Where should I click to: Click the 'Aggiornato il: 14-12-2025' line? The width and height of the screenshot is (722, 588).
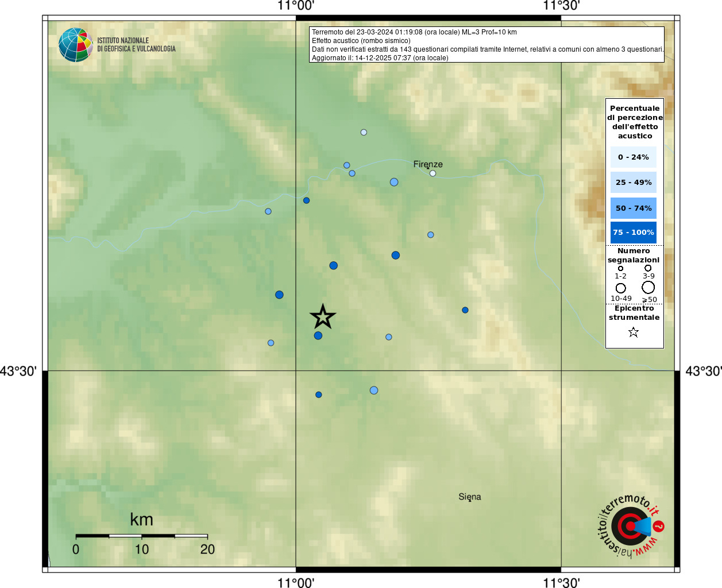tap(380, 58)
